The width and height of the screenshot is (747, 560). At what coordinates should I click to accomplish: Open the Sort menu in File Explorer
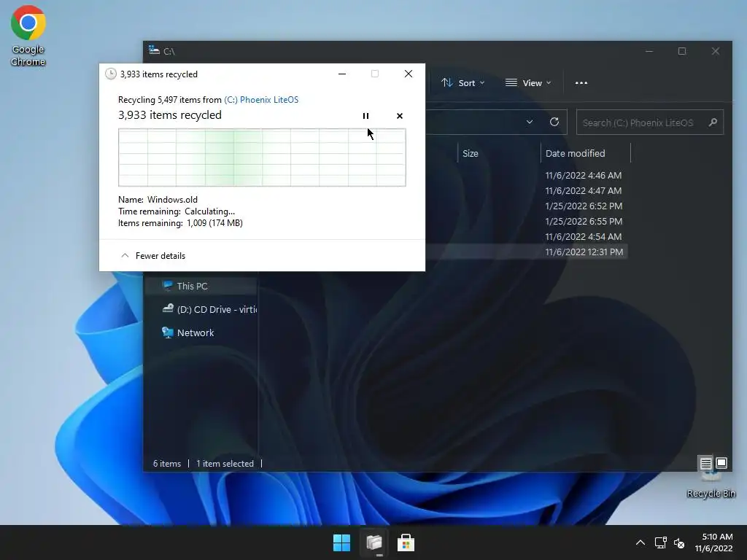point(462,83)
